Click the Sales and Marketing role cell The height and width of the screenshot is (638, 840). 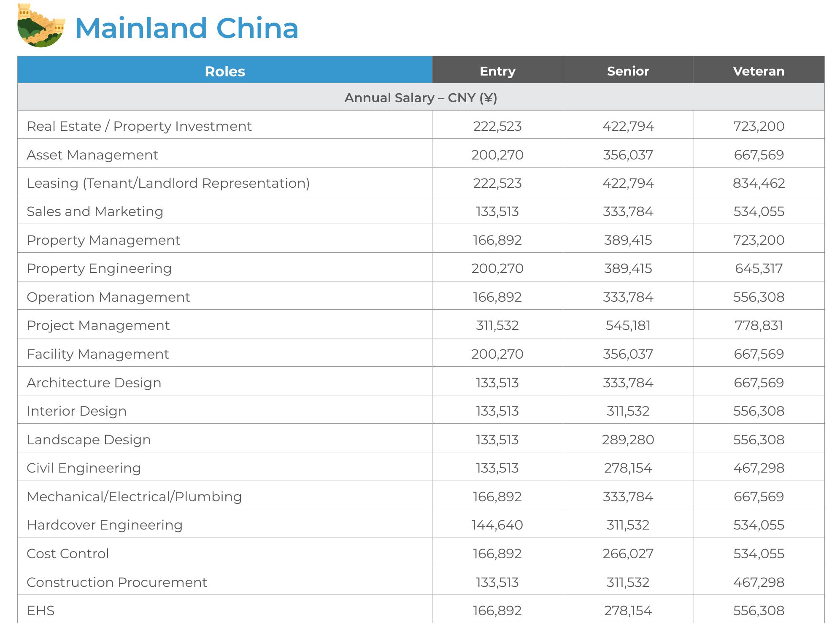pyautogui.click(x=225, y=210)
